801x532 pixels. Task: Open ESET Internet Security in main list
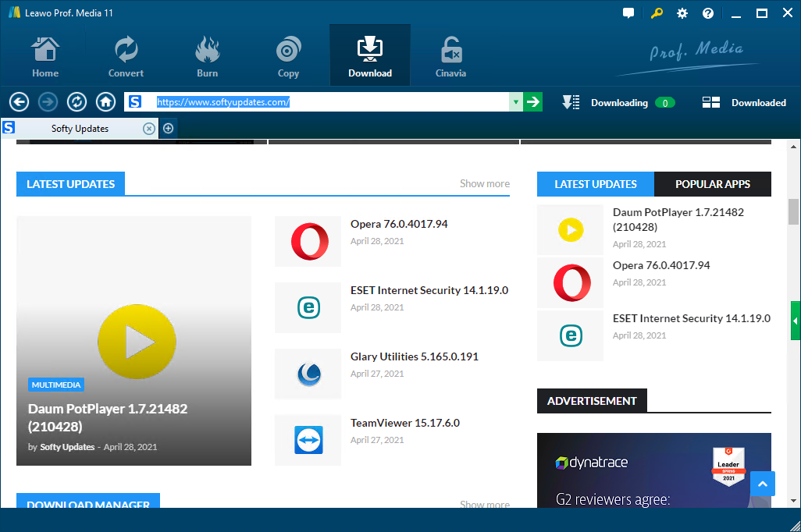[429, 290]
